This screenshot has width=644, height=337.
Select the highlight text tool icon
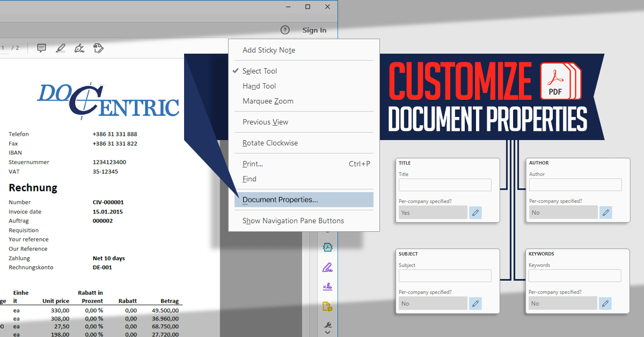pos(61,48)
